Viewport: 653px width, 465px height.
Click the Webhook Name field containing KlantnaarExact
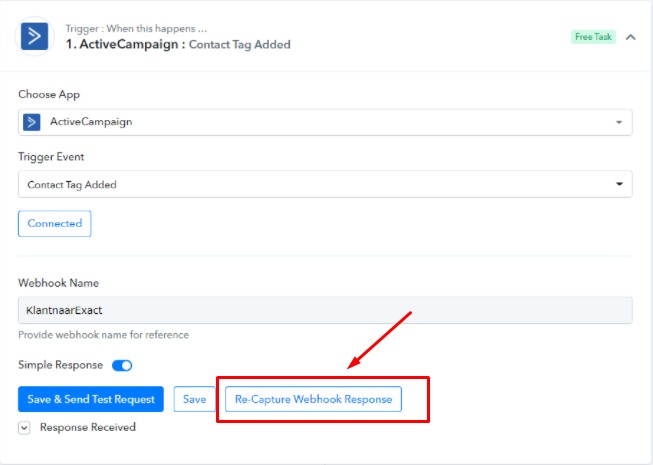coord(325,310)
